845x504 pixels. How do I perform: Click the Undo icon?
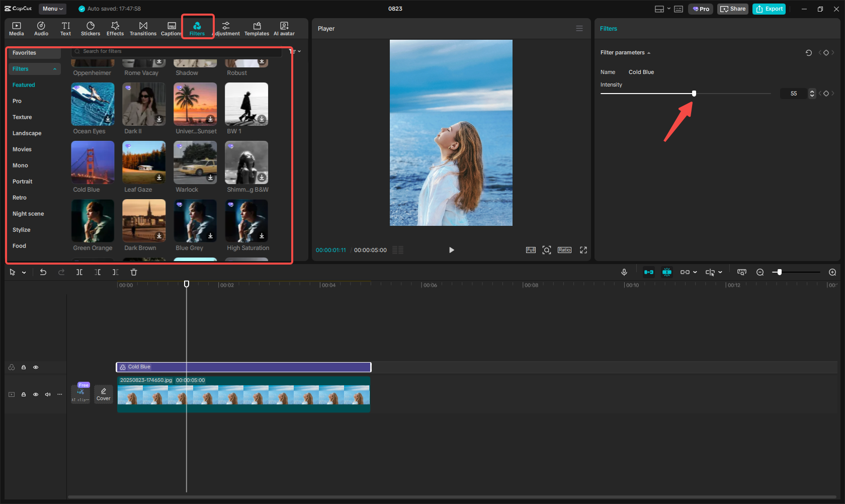(x=43, y=272)
